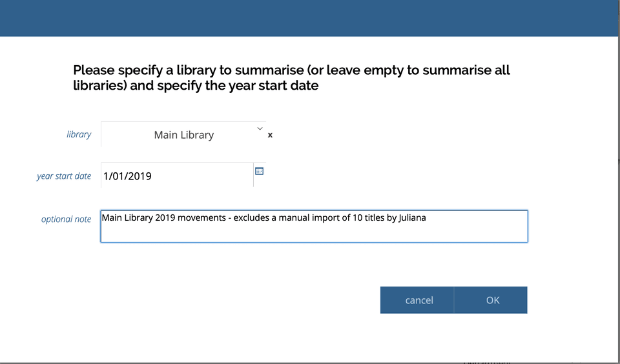Open the Main Library combo box
The height and width of the screenshot is (364, 620).
183,135
